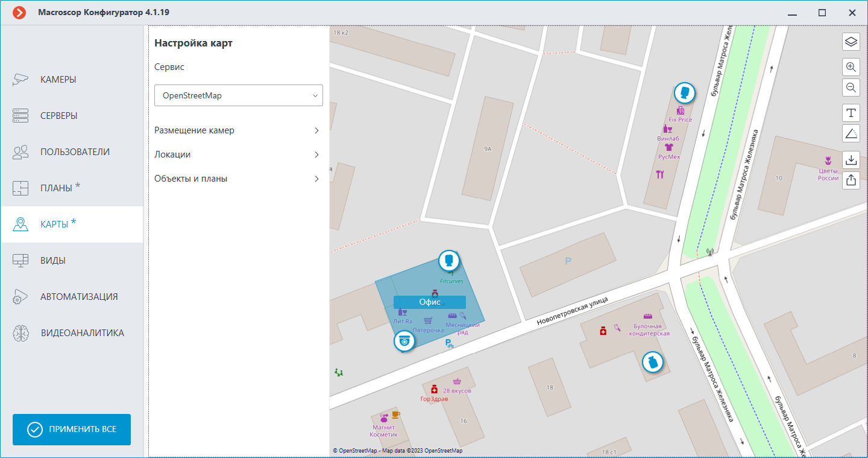Import the map using download icon

pos(851,159)
